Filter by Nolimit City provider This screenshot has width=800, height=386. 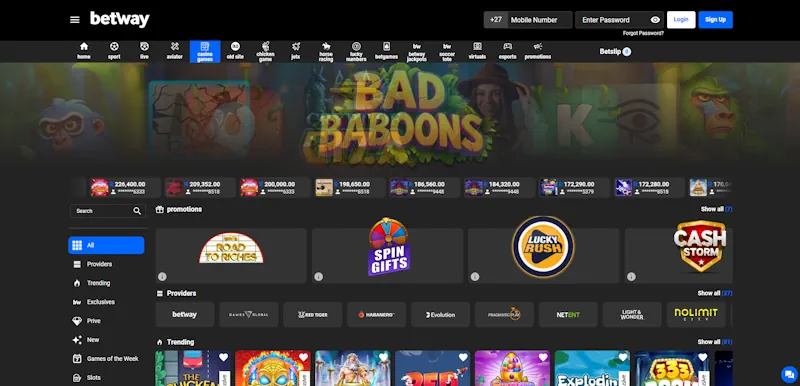[x=696, y=315]
